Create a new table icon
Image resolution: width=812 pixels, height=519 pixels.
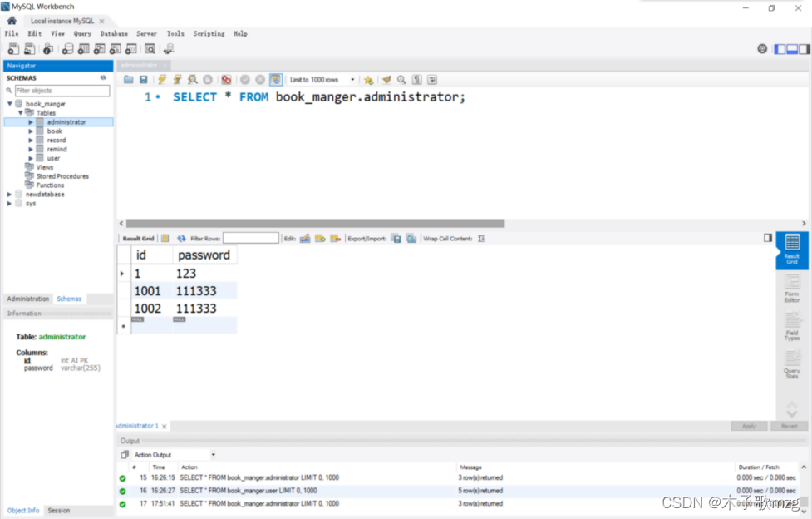coord(83,49)
